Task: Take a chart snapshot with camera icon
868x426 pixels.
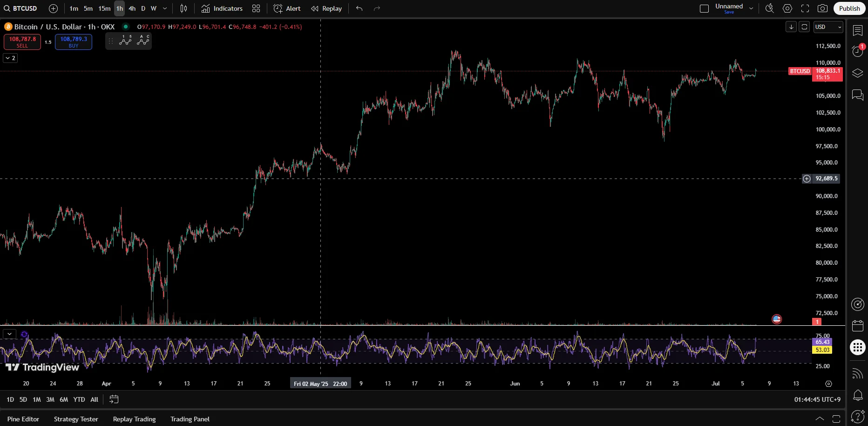Action: pyautogui.click(x=823, y=8)
